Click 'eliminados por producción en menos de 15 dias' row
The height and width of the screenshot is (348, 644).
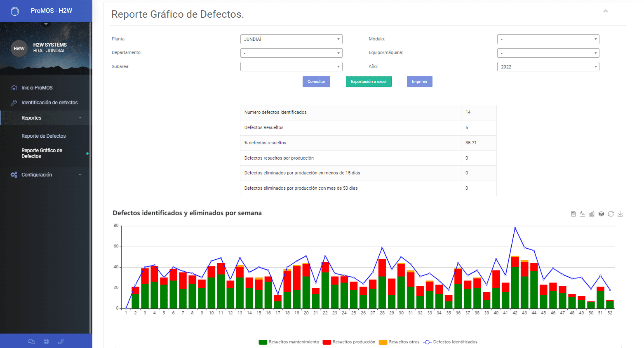coord(368,173)
